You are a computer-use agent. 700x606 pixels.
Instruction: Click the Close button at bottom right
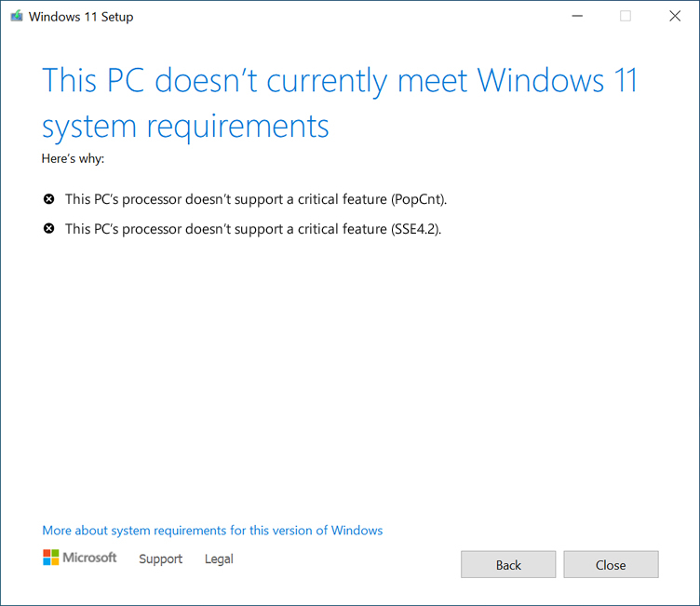pos(611,564)
